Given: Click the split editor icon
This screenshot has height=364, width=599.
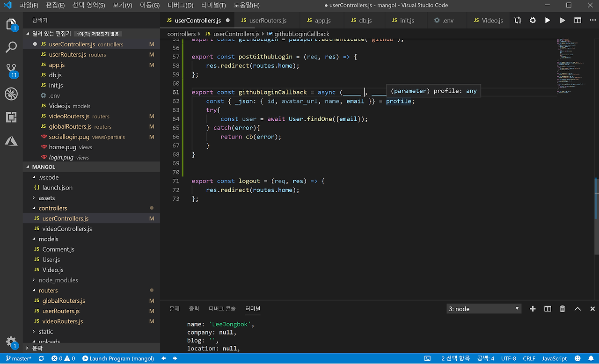Looking at the screenshot, I should click(x=577, y=21).
